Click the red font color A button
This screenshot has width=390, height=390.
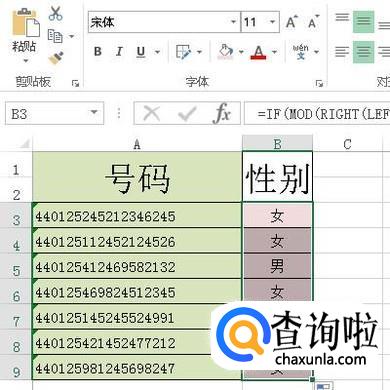258,52
